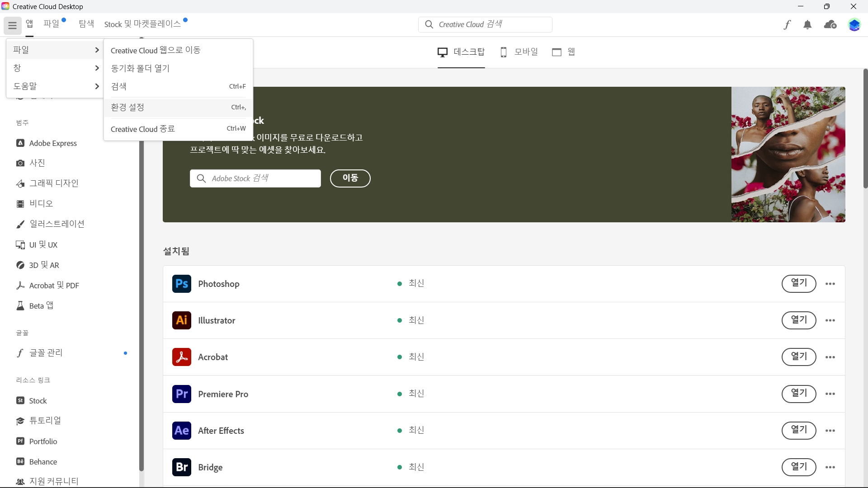Viewport: 868px width, 488px height.
Task: Click 열기 button for Photoshop
Action: pyautogui.click(x=799, y=284)
